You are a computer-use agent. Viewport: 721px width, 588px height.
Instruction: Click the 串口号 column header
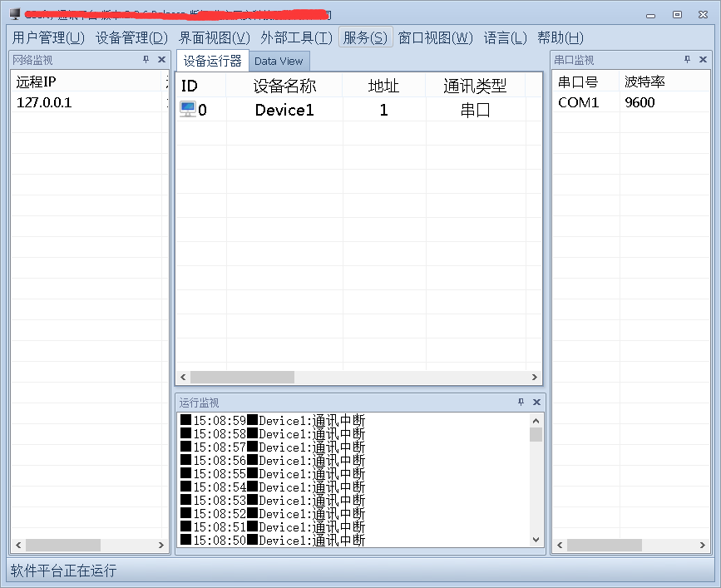[x=585, y=82]
